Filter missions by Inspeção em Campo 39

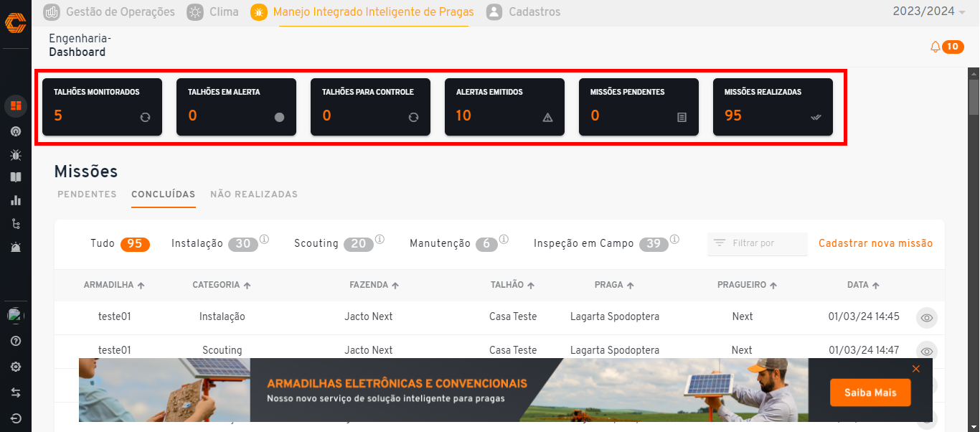601,244
